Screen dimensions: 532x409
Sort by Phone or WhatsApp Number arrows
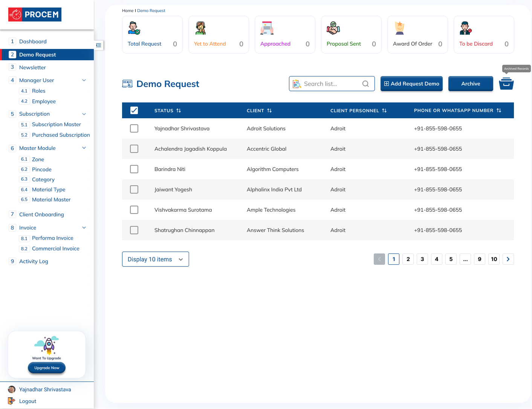499,111
